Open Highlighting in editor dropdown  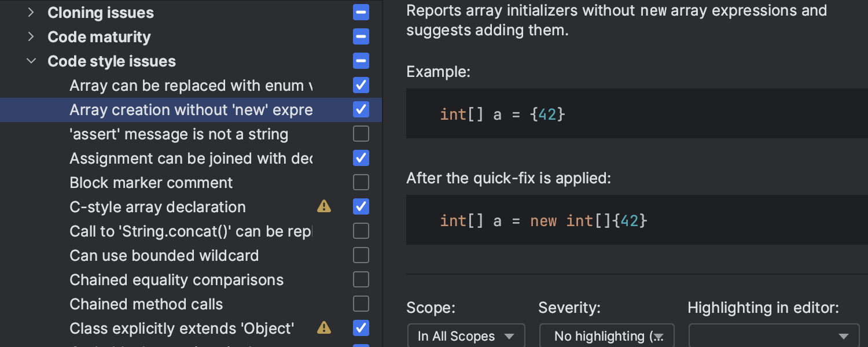pyautogui.click(x=774, y=336)
